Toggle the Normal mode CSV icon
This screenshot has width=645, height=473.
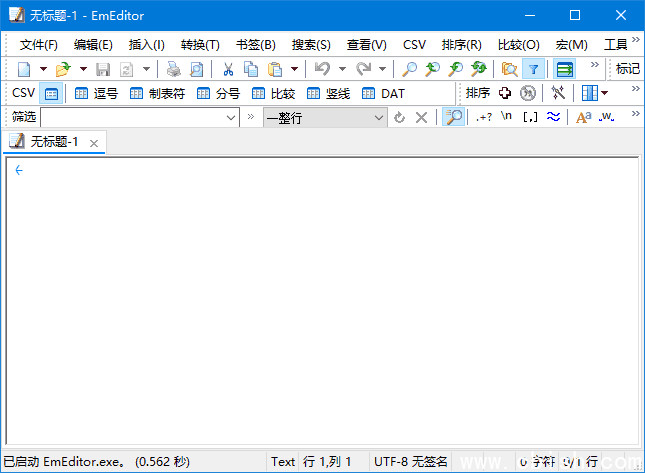(x=51, y=94)
